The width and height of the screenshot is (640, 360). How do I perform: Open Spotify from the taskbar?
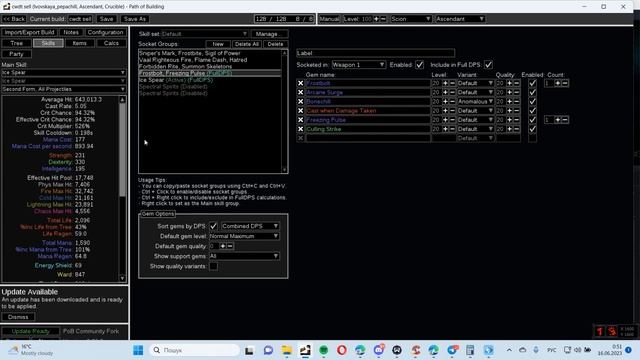323,350
